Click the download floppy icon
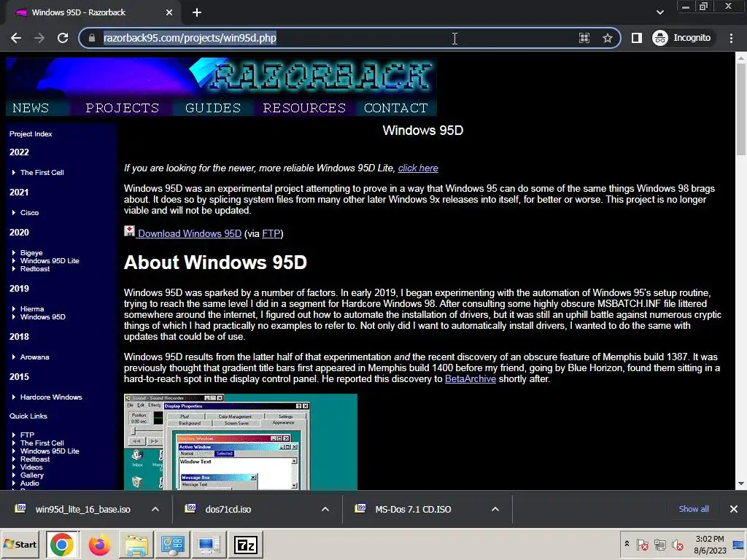 pos(130,231)
